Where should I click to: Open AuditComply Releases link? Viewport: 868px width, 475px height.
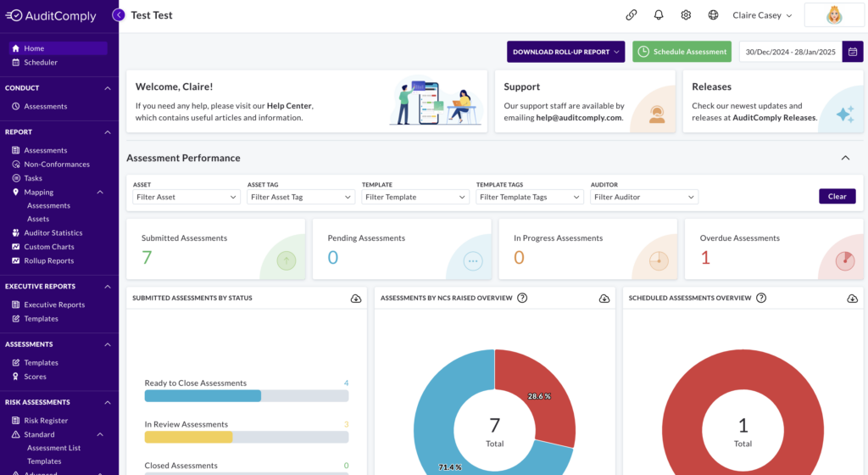point(774,117)
